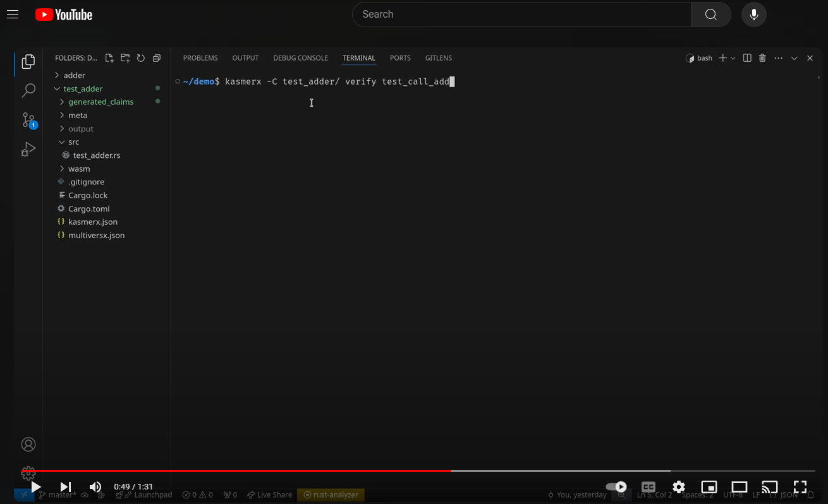Skip to the next video
Screen dimensions: 828x504
tap(65, 487)
